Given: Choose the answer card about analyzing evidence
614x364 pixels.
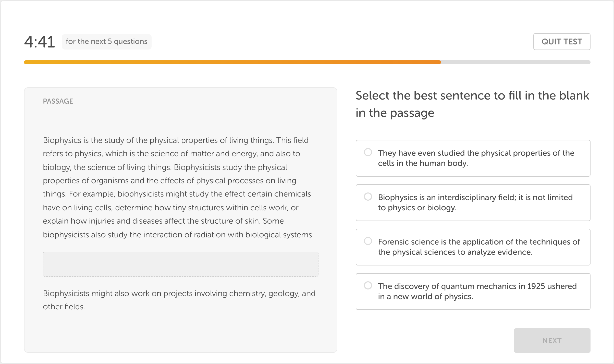Looking at the screenshot, I should 473,247.
